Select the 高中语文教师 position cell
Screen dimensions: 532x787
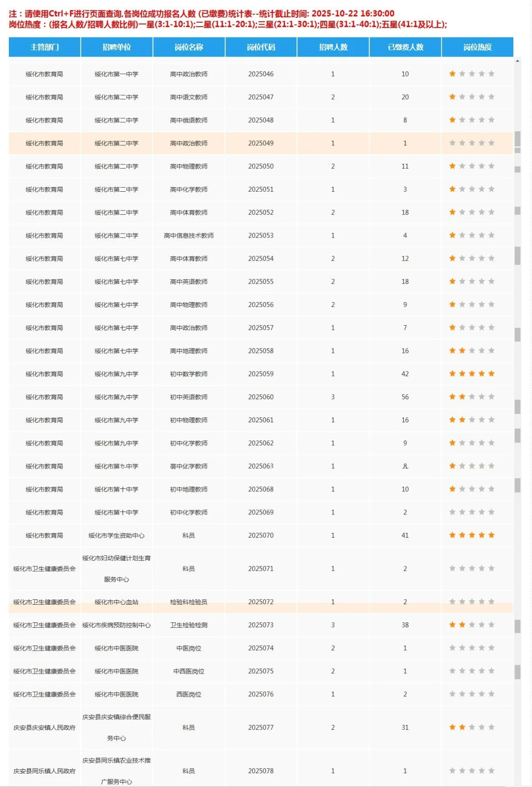(189, 97)
